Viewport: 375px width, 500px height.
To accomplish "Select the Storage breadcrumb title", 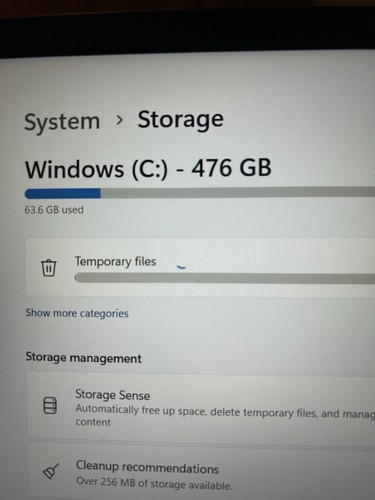I will (x=180, y=120).
